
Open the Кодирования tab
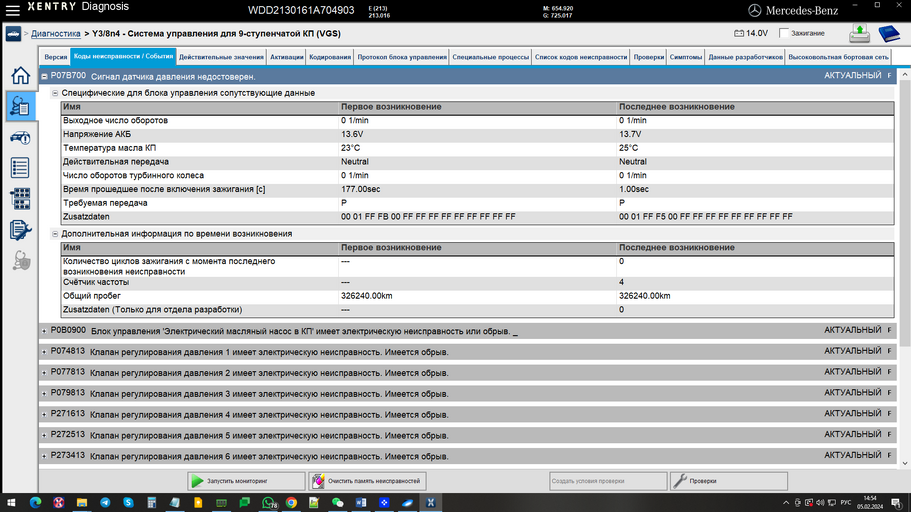[329, 57]
